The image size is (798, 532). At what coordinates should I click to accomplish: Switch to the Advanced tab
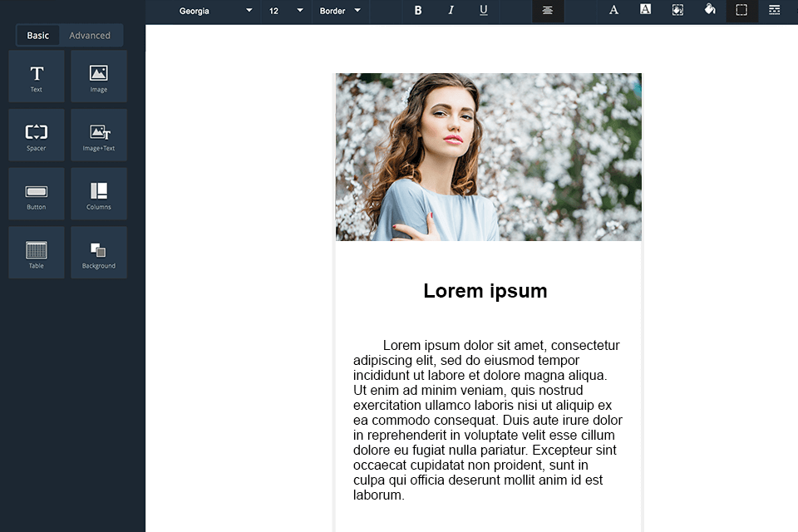pos(90,36)
